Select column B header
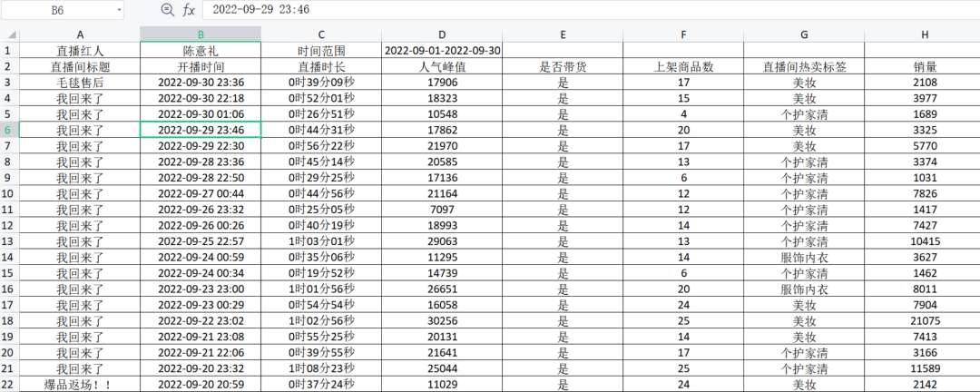Viewport: 980px width, 392px height. pos(201,34)
